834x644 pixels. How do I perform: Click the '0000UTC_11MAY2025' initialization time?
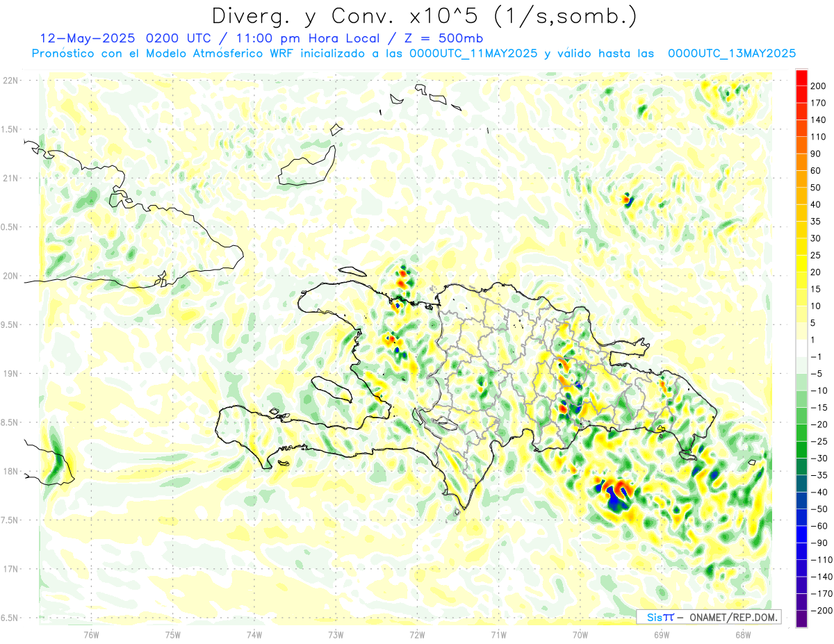point(473,53)
